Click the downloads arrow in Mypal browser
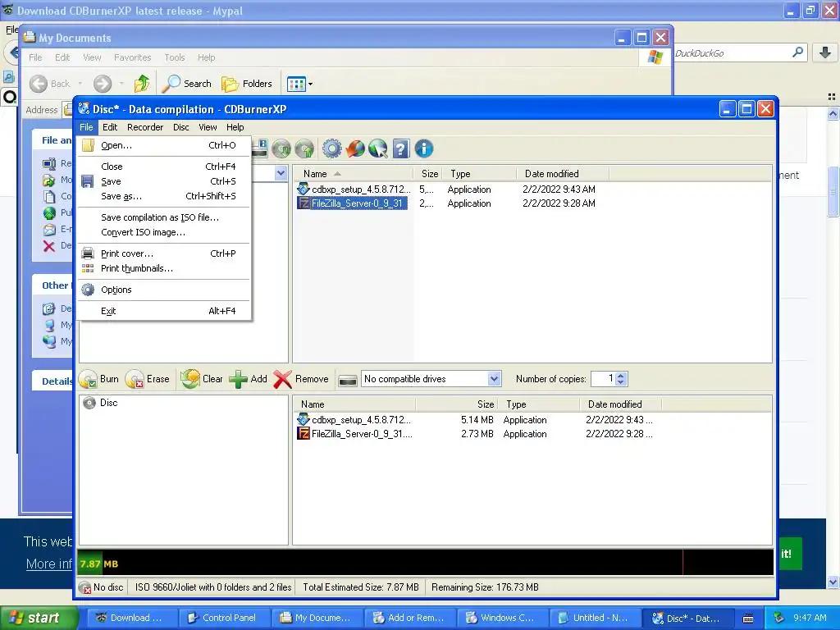Screen dimensions: 840x630 (825, 52)
